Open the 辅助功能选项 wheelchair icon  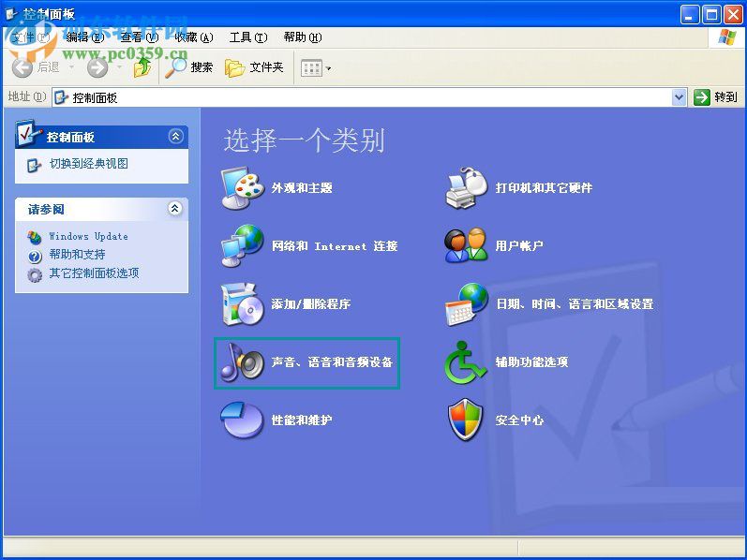tap(466, 362)
